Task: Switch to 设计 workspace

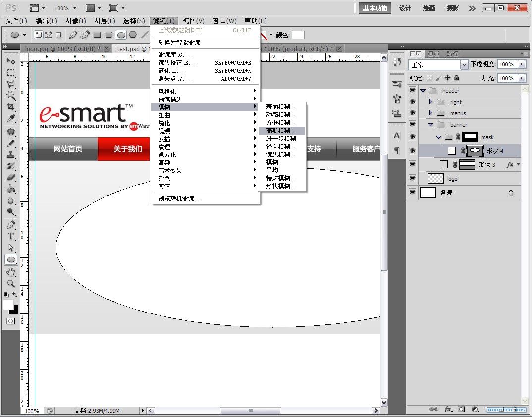Action: point(405,8)
